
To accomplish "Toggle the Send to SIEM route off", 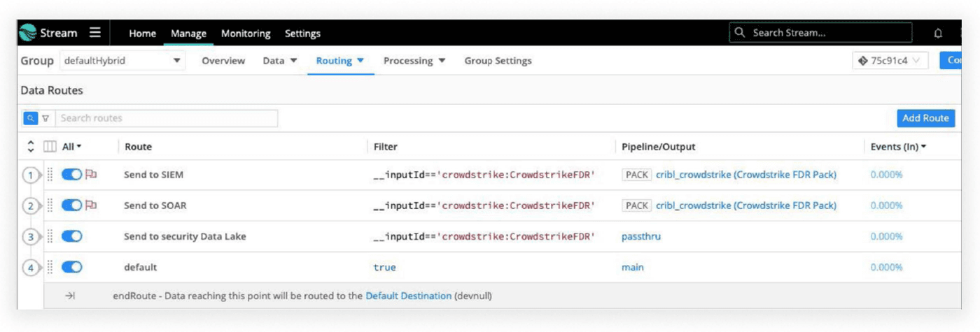I will point(72,175).
